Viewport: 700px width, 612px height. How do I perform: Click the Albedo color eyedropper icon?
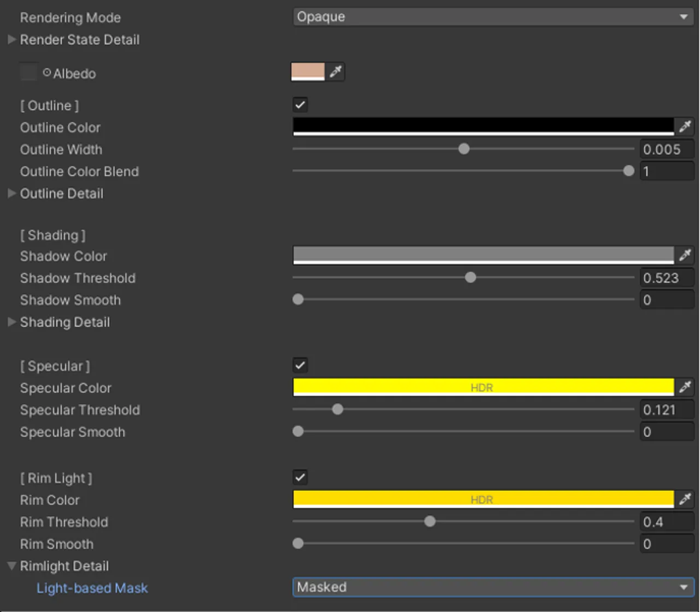[336, 72]
